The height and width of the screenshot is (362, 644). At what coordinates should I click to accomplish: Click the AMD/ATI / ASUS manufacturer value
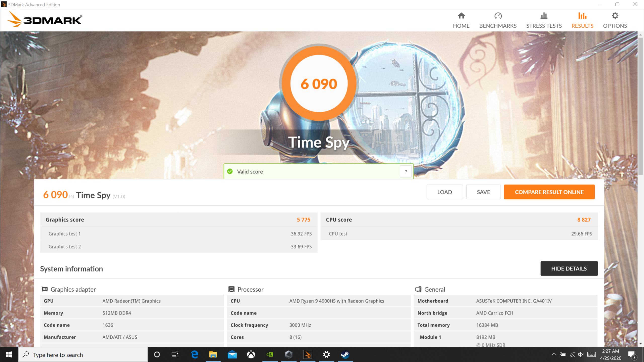pos(120,337)
